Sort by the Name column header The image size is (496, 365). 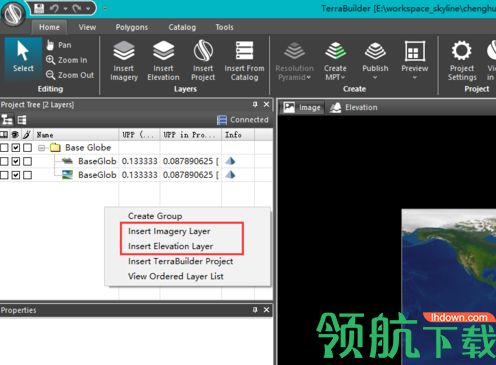pyautogui.click(x=76, y=135)
